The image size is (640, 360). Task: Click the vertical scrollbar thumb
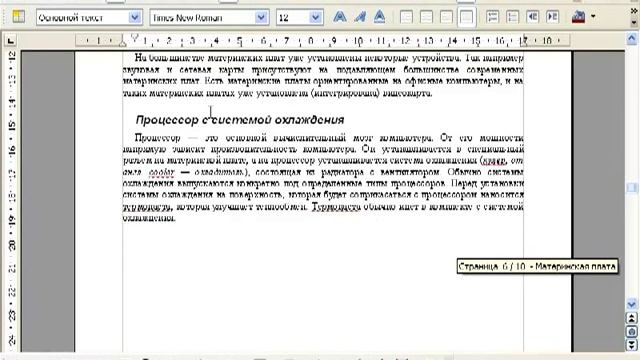[x=631, y=188]
